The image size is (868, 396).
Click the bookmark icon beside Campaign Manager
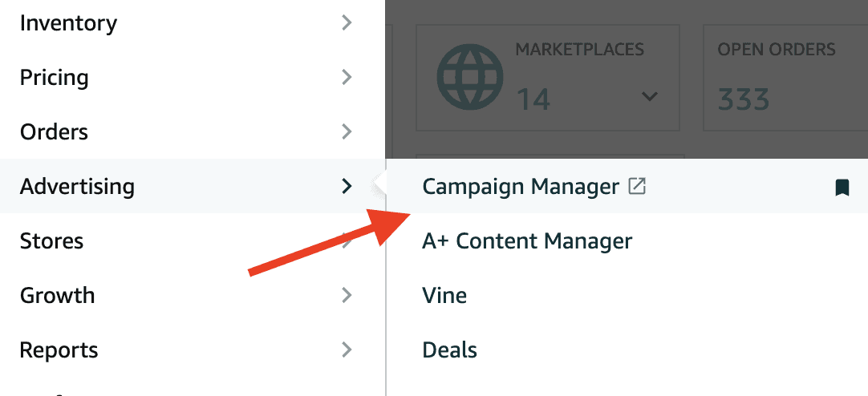[x=842, y=188]
